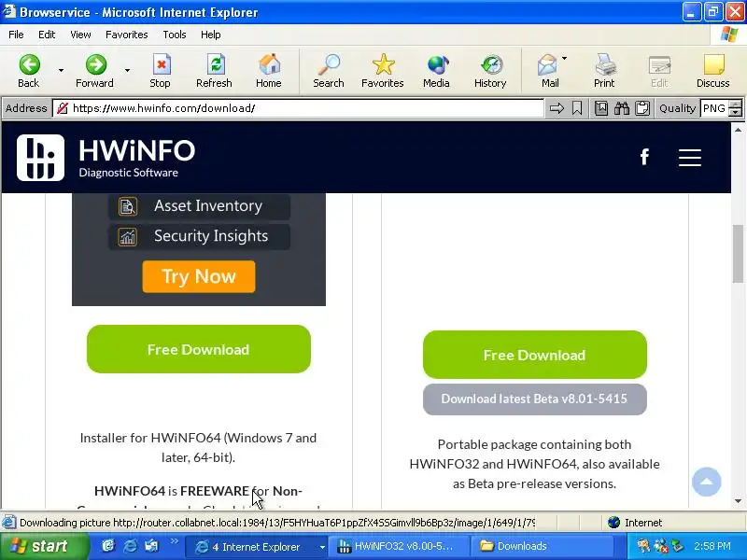Click the vertical scrollbar thumb
Image resolution: width=747 pixels, height=560 pixels.
point(738,253)
